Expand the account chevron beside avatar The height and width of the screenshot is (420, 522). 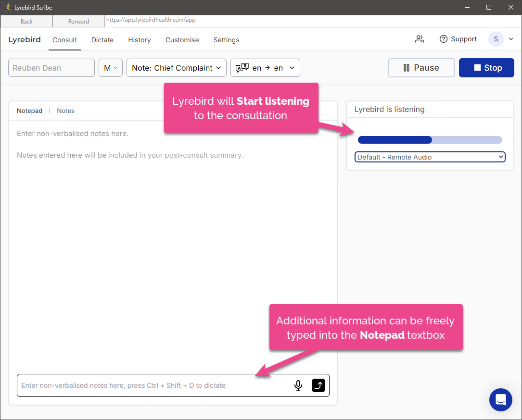(x=511, y=39)
